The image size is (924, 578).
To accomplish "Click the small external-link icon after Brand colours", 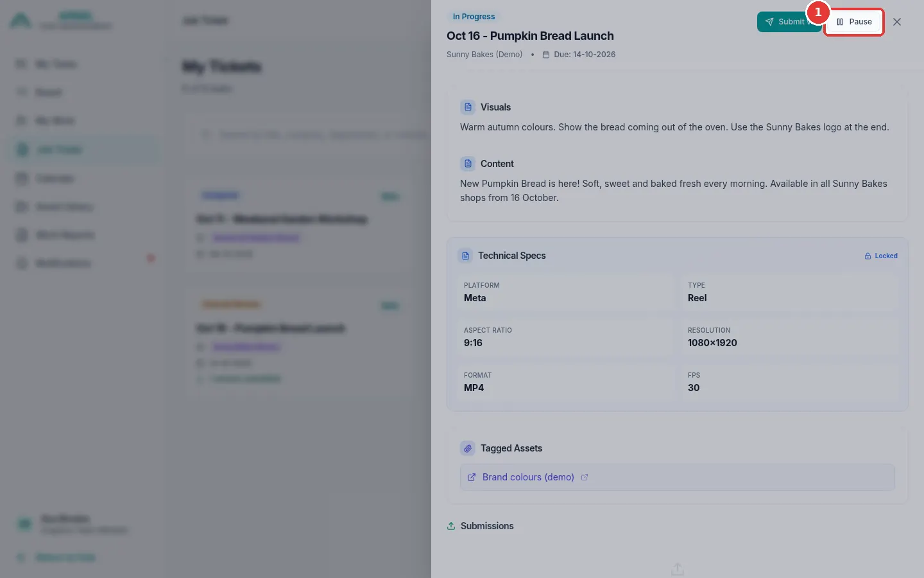I will click(x=585, y=477).
